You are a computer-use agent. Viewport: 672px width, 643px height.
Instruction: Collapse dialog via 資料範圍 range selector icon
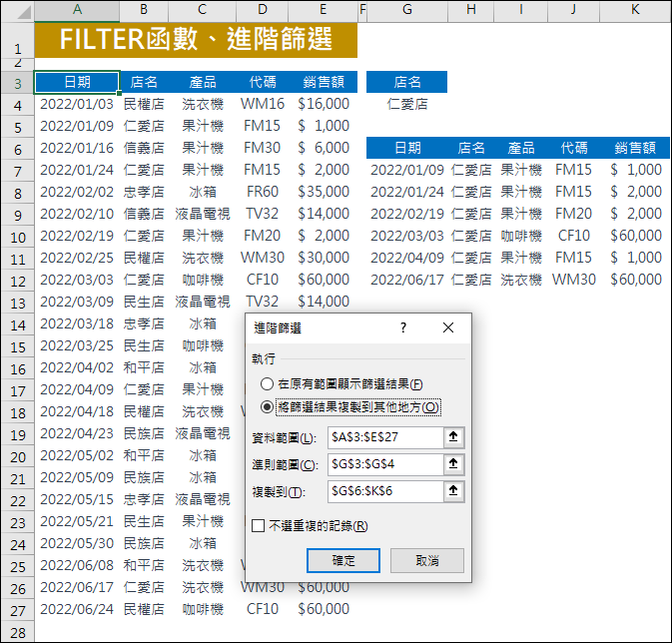453,437
